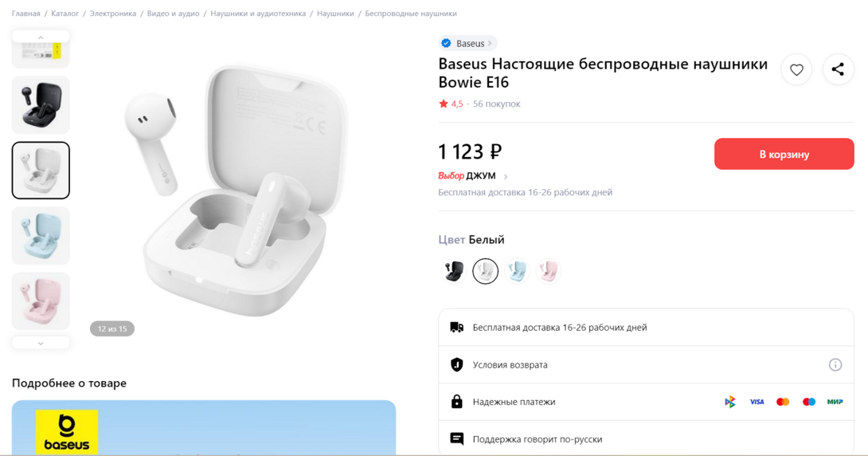
Task: Open the 56 покупок link
Action: 496,104
